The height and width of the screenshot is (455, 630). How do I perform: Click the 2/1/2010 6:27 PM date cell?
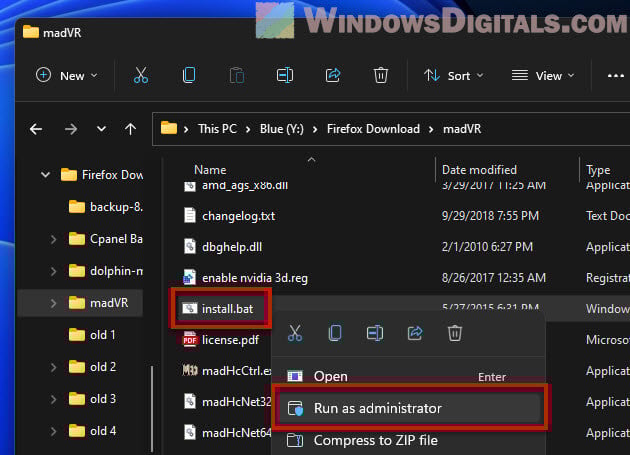pos(487,247)
